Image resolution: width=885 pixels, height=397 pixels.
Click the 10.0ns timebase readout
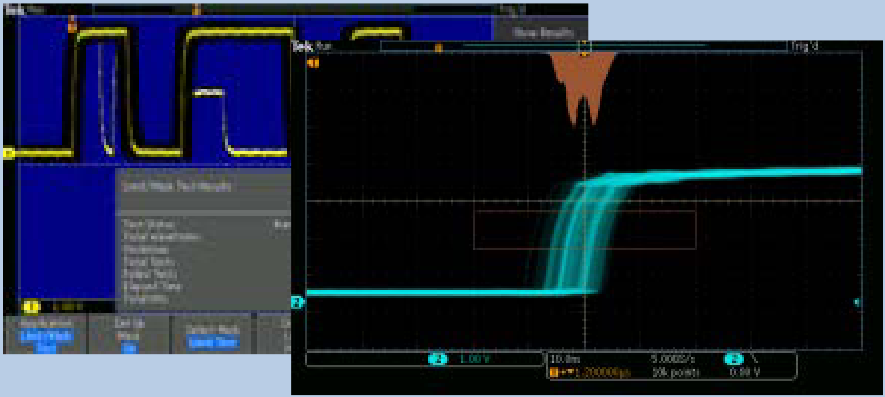point(564,358)
